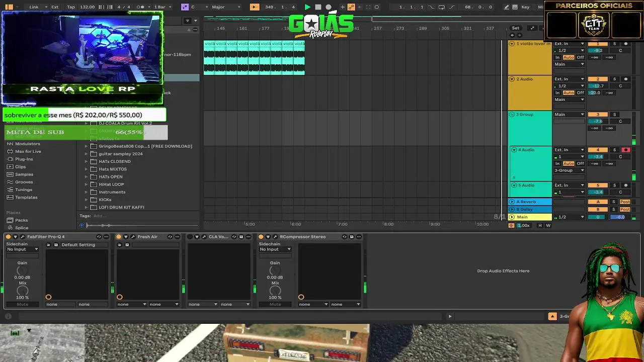Disarm recording on track 4 Audio
Image resolution: width=644 pixels, height=362 pixels.
(x=626, y=150)
